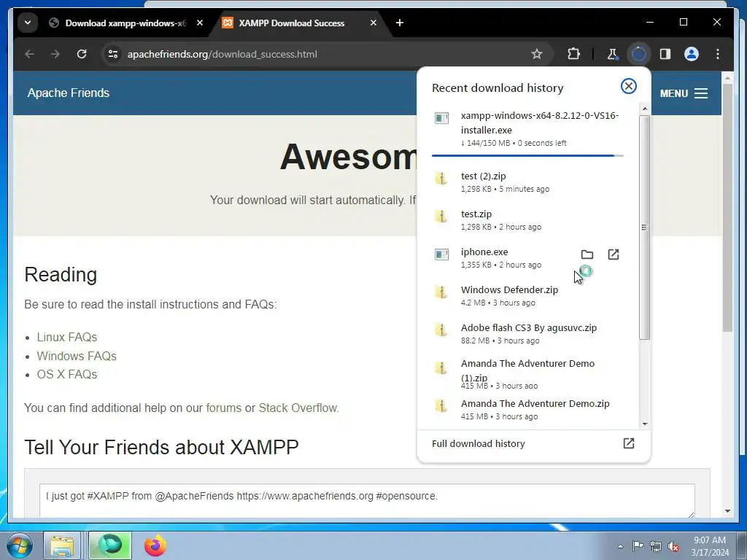Open Chrome three-dot menu

pos(718,54)
